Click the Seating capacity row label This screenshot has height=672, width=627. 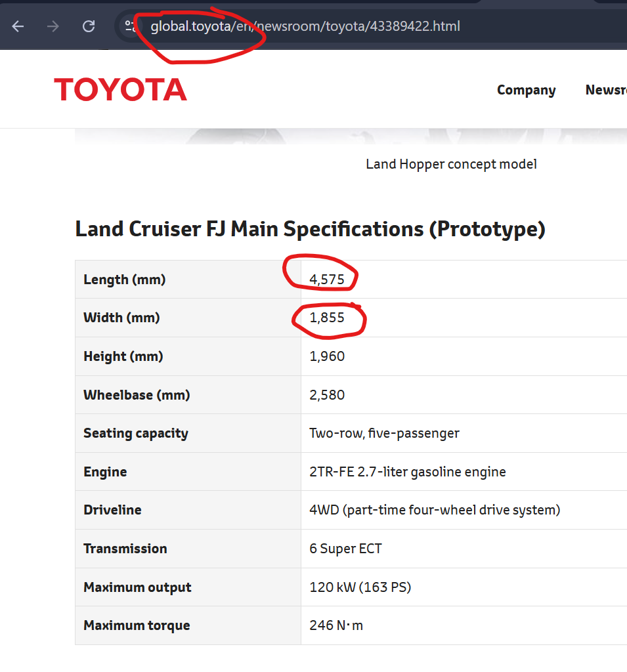coord(136,433)
